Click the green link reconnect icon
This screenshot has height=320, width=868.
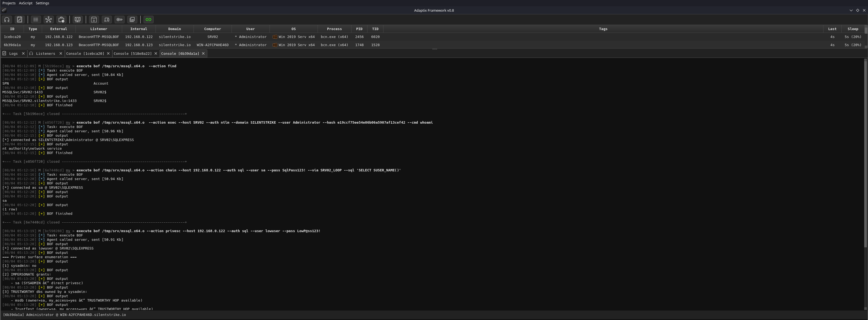(x=148, y=20)
